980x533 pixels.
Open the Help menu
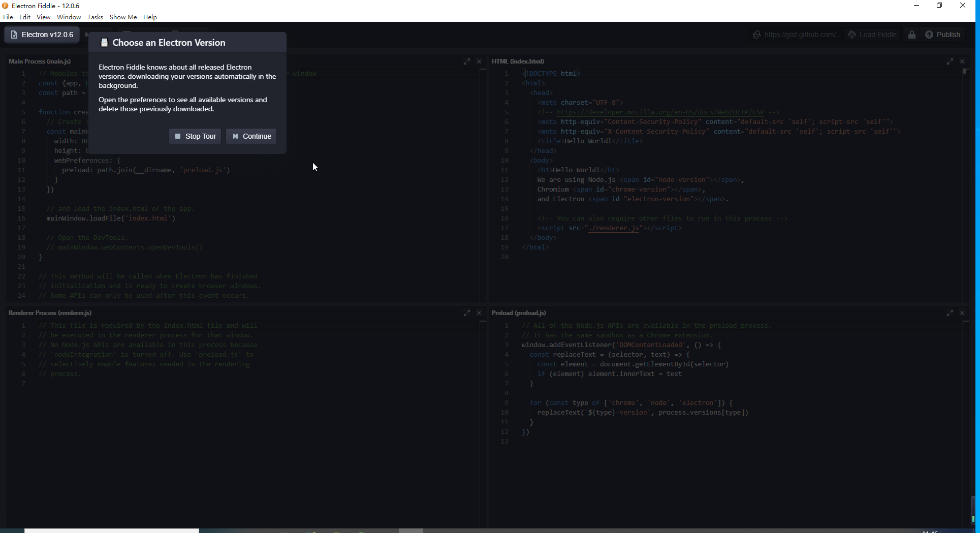(x=150, y=17)
